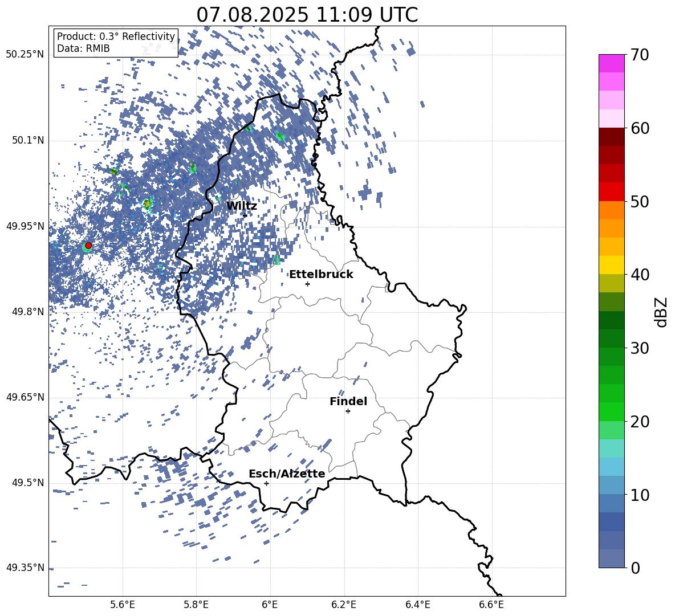Click the 6.6°E longitude label

(491, 605)
